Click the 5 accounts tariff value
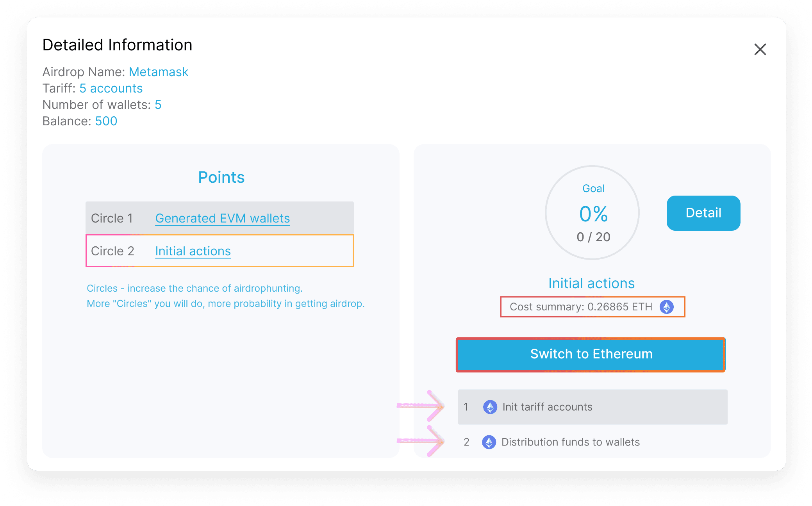812x506 pixels. pyautogui.click(x=111, y=88)
